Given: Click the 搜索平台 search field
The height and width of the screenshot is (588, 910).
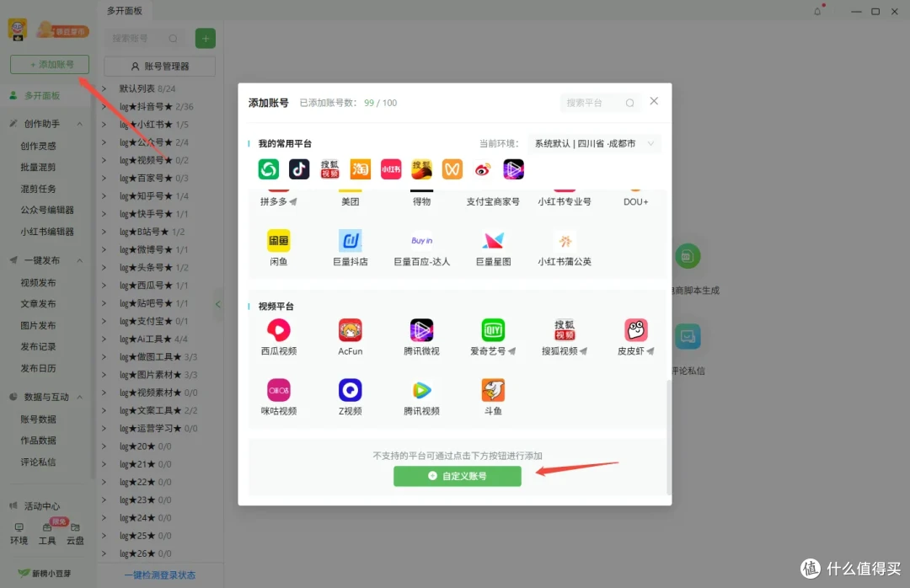Looking at the screenshot, I should coord(601,103).
